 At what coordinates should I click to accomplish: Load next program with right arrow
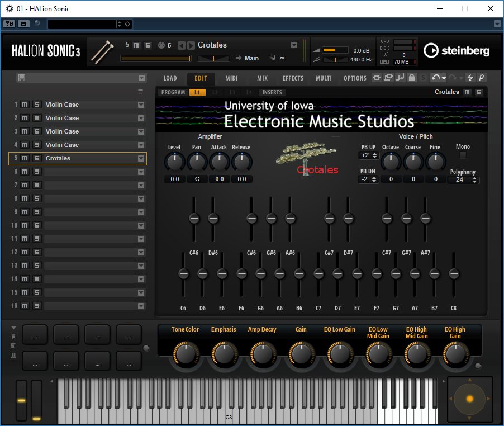[191, 45]
